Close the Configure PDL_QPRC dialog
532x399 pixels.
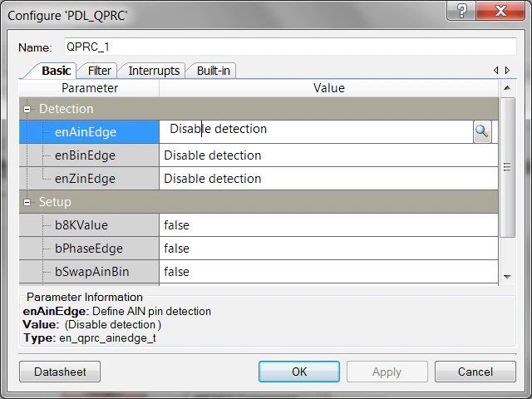point(500,11)
